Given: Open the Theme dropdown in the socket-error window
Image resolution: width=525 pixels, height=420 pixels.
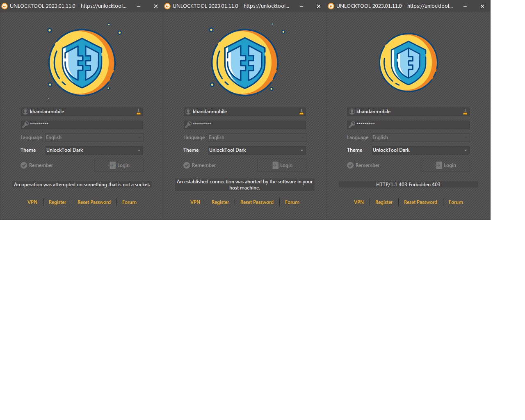Looking at the screenshot, I should [x=94, y=150].
